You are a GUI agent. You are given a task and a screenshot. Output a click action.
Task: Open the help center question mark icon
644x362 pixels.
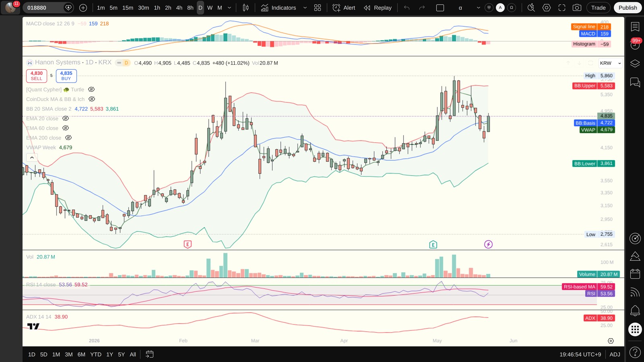(635, 353)
